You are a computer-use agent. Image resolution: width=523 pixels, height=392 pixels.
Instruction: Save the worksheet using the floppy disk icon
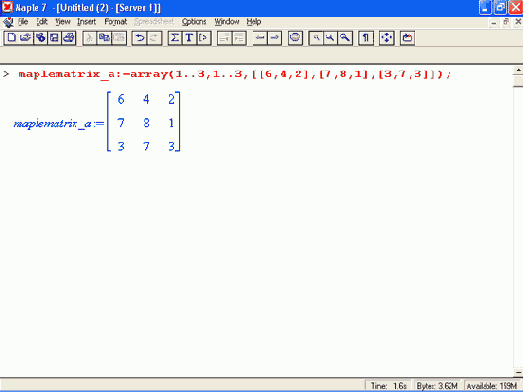click(x=54, y=38)
